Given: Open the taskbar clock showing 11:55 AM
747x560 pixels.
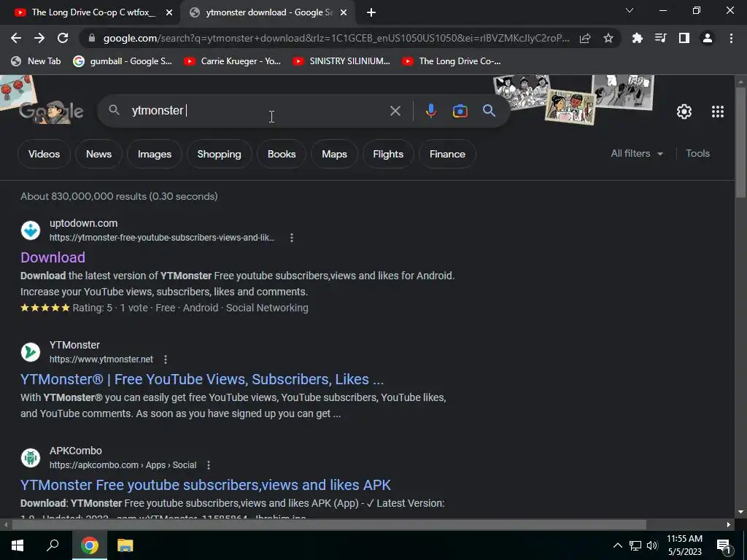Looking at the screenshot, I should [x=684, y=545].
